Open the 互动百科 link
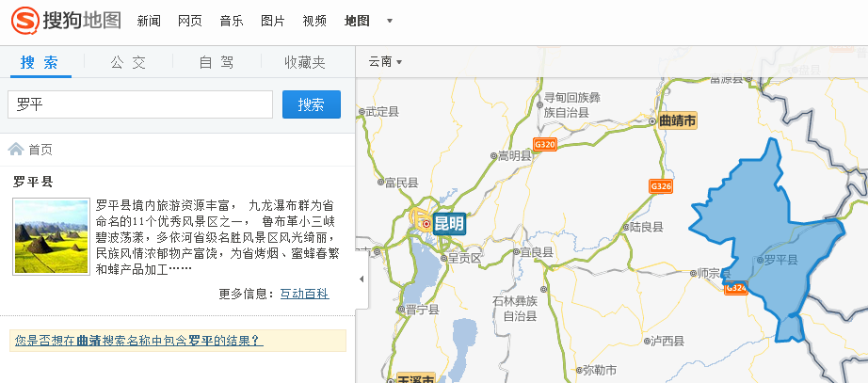Viewport: 868px width, 383px height. [304, 294]
